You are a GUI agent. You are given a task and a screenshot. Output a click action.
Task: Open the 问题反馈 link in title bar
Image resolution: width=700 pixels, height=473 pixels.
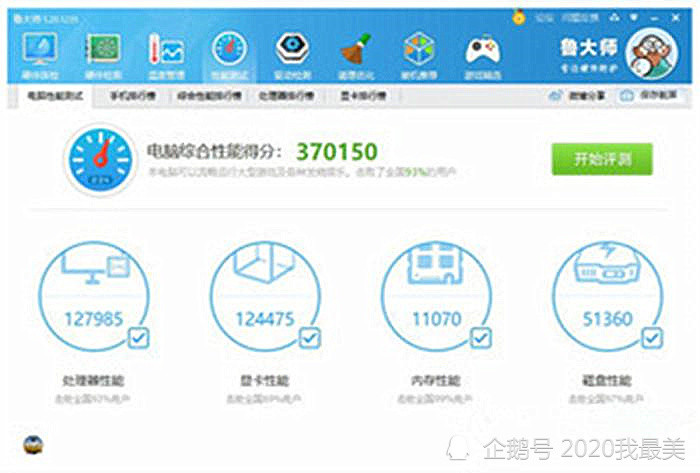point(580,18)
